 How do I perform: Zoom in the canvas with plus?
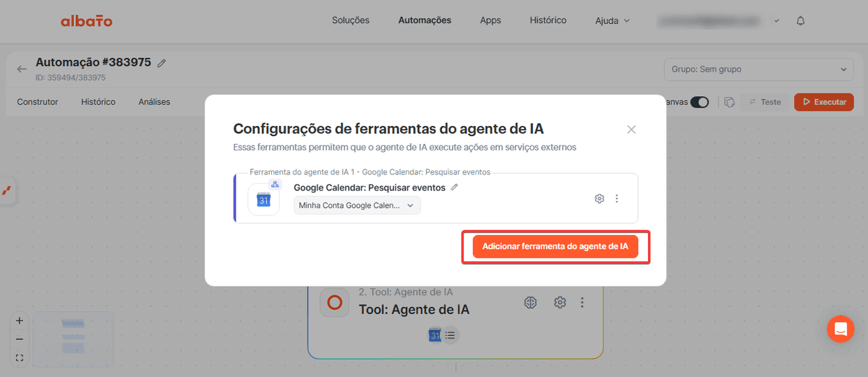click(x=20, y=321)
